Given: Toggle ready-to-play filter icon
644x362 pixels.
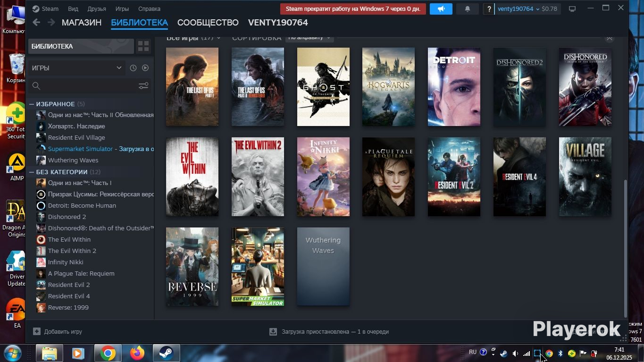Looking at the screenshot, I should 145,68.
